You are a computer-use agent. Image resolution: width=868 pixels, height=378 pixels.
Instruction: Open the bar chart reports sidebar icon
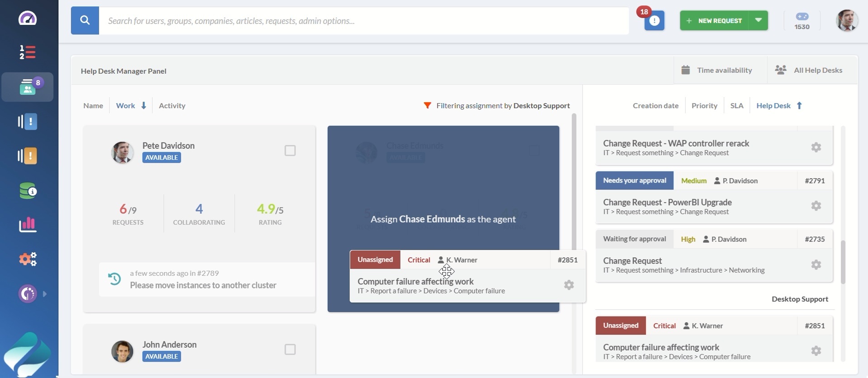click(x=28, y=225)
